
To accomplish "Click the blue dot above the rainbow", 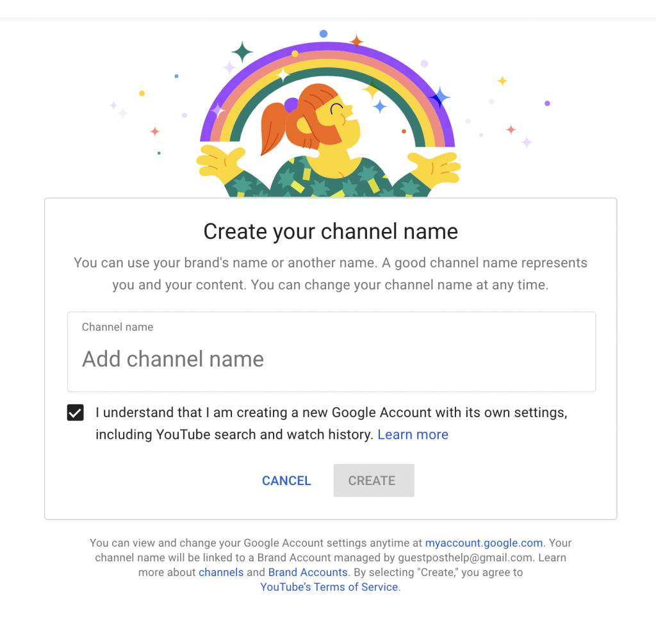I will (x=324, y=33).
